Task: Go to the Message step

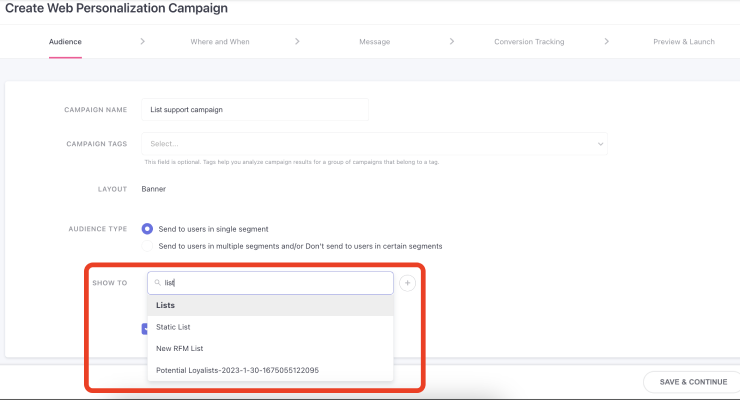Action: click(374, 42)
